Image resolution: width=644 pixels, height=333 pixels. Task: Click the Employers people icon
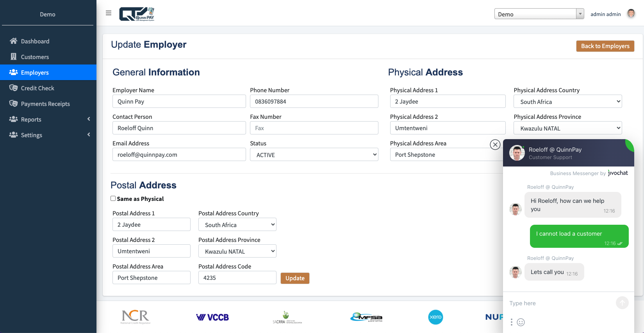14,72
